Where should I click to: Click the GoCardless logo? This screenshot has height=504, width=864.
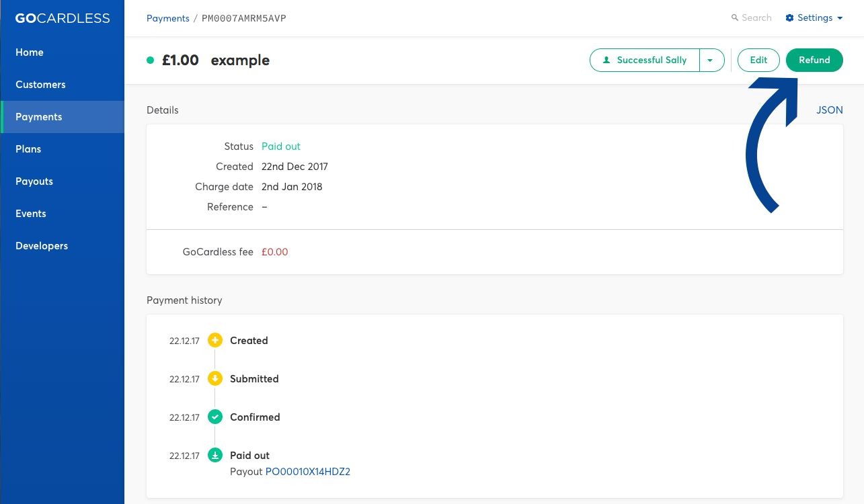pyautogui.click(x=63, y=18)
